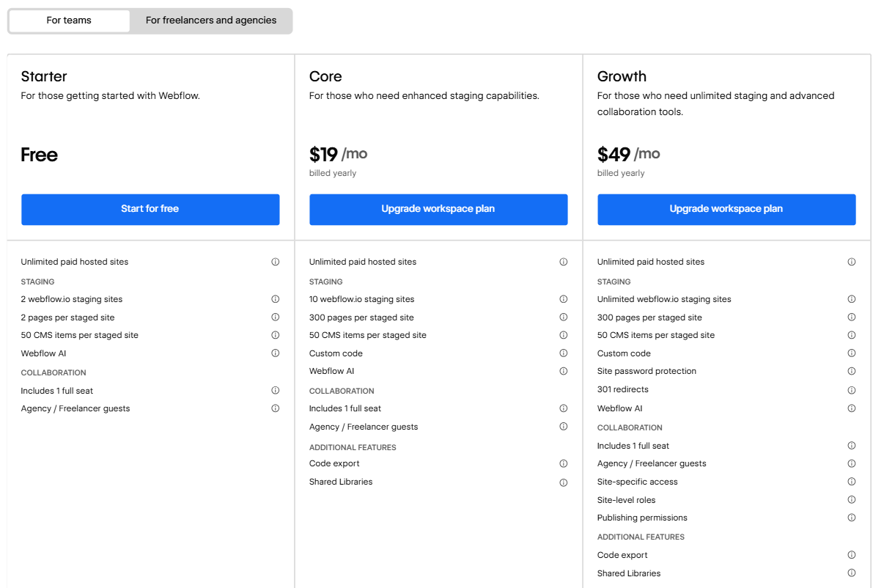Show info for Unlimited webflow.io staging sites
This screenshot has width=873, height=588.
852,299
